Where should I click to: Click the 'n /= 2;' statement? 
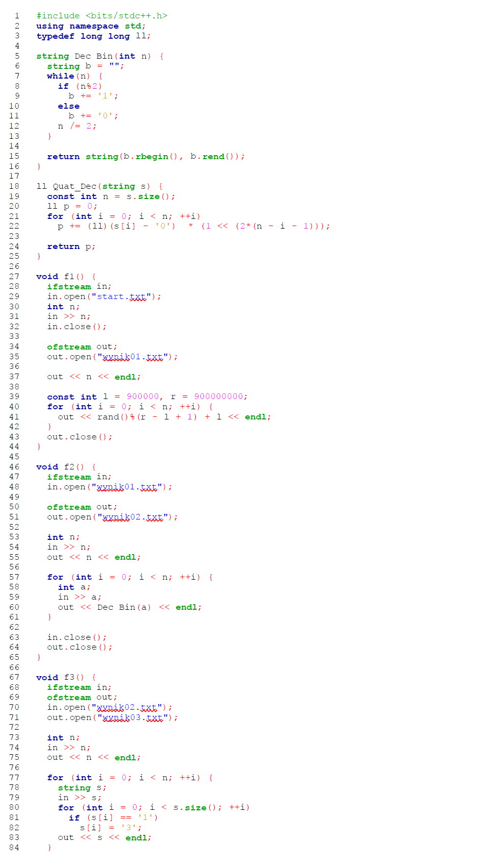77,126
